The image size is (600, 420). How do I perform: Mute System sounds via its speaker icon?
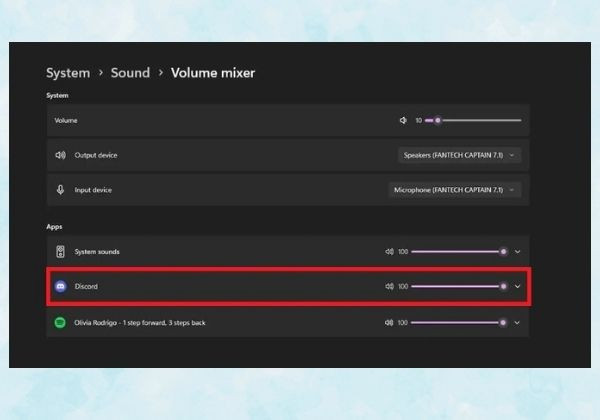[x=389, y=251]
